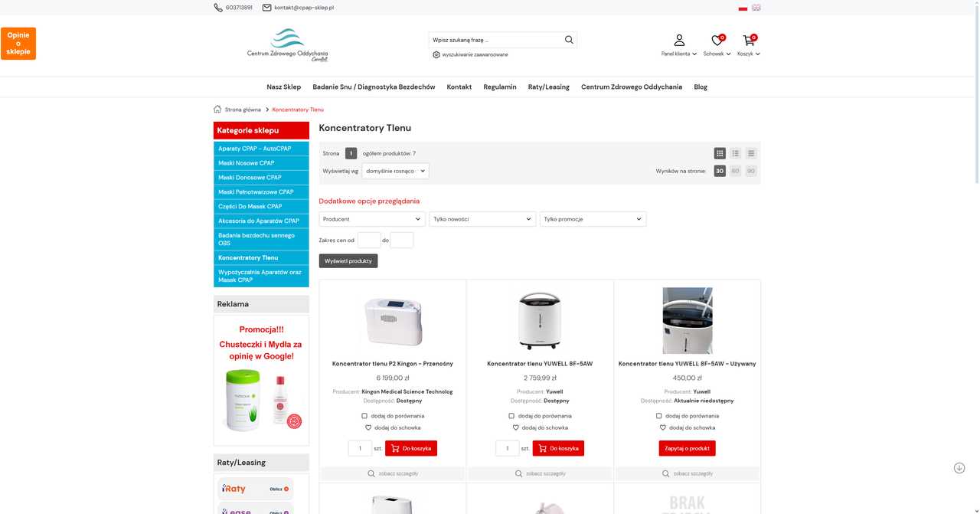Screen dimensions: 980x514
Task: Open the Panel klienta user icon
Action: point(679,40)
